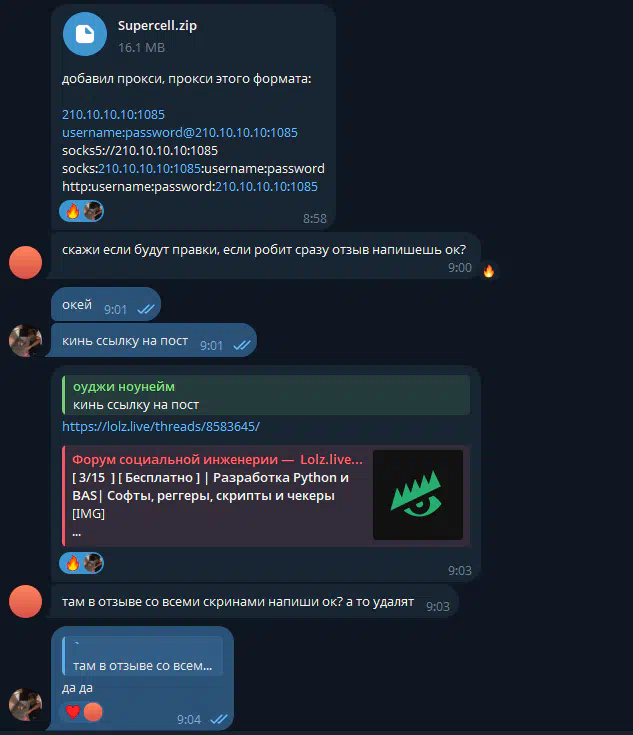Open the lolz.live/threads/8583645 link

tap(161, 427)
